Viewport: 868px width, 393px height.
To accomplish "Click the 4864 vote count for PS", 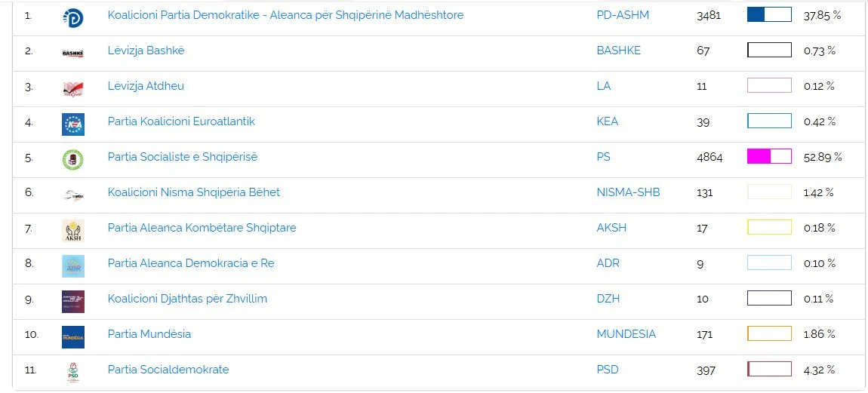I will click(x=709, y=157).
